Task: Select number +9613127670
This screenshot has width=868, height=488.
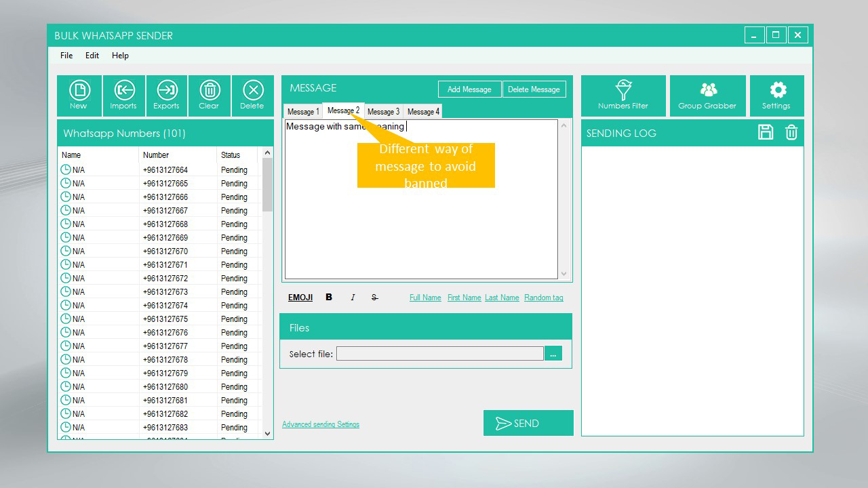Action: [x=165, y=251]
